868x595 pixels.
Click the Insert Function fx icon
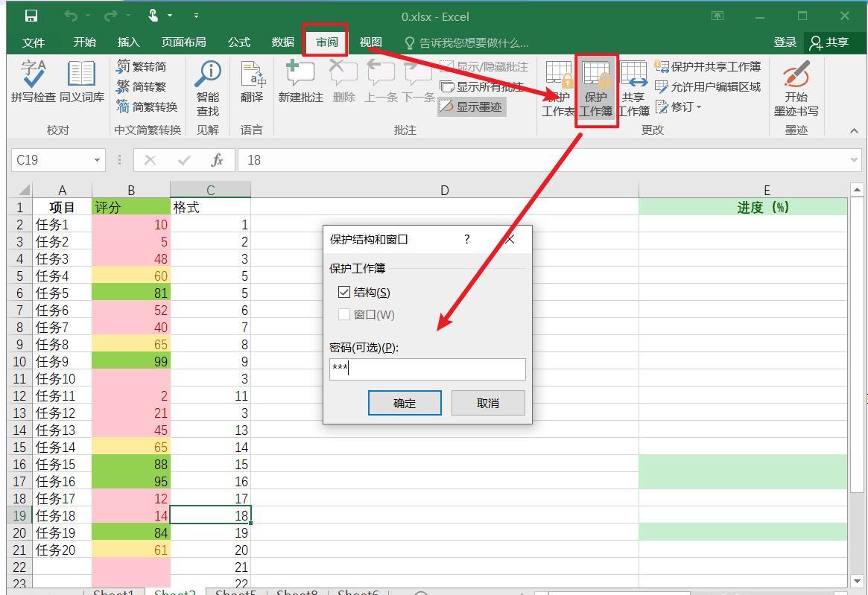(217, 160)
